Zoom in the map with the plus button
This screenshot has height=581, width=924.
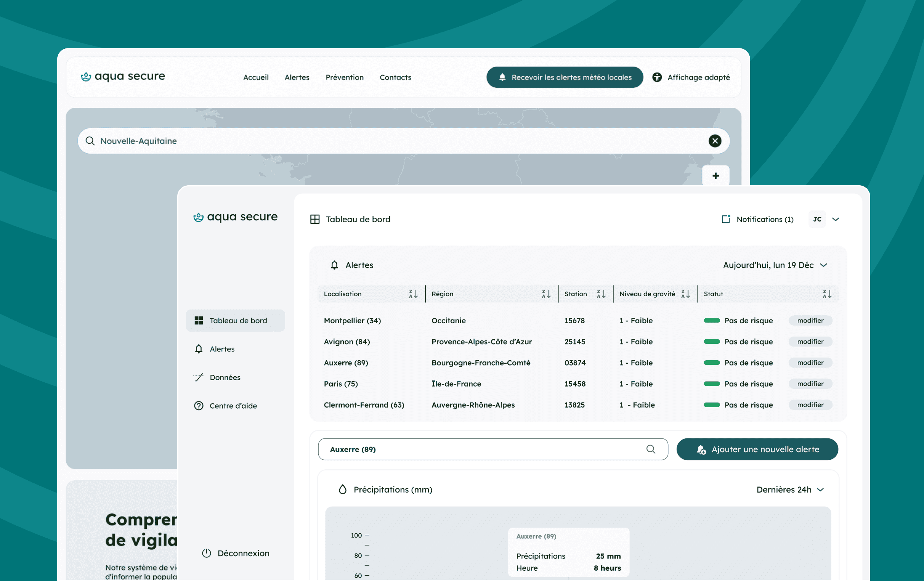click(715, 176)
